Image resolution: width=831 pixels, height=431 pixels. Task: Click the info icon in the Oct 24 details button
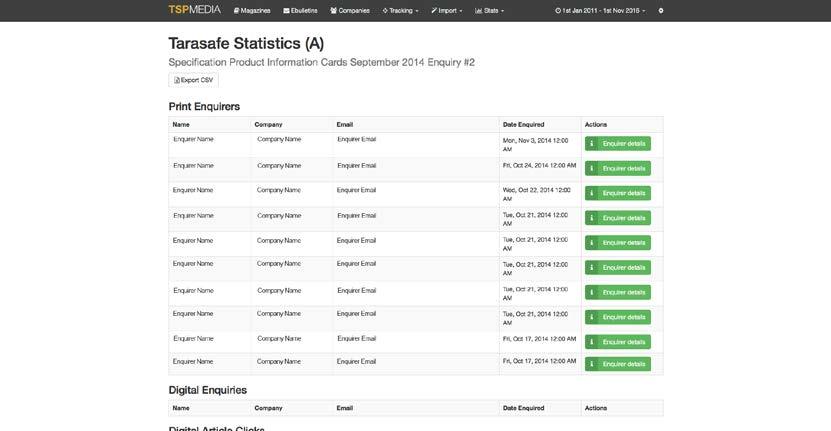(591, 169)
